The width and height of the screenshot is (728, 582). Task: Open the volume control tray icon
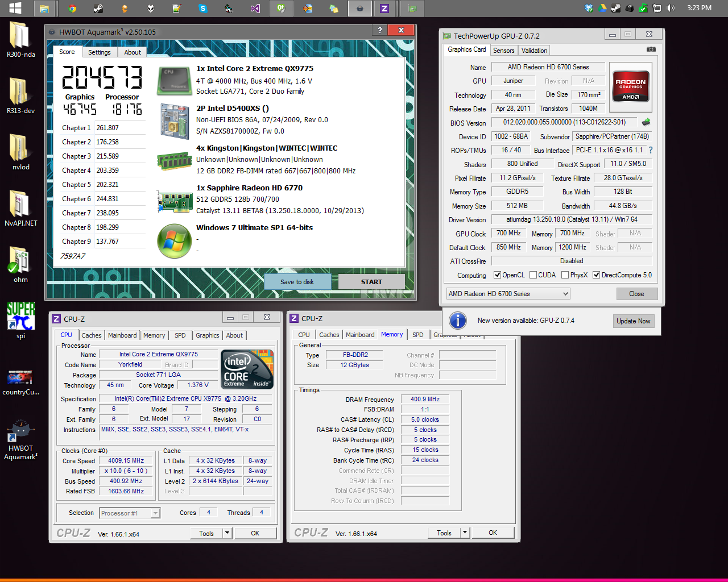click(671, 8)
